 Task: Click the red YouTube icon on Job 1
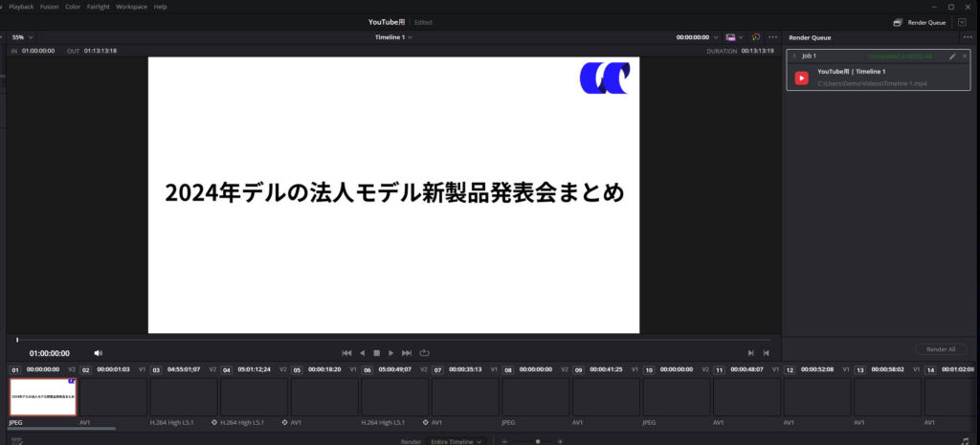802,78
